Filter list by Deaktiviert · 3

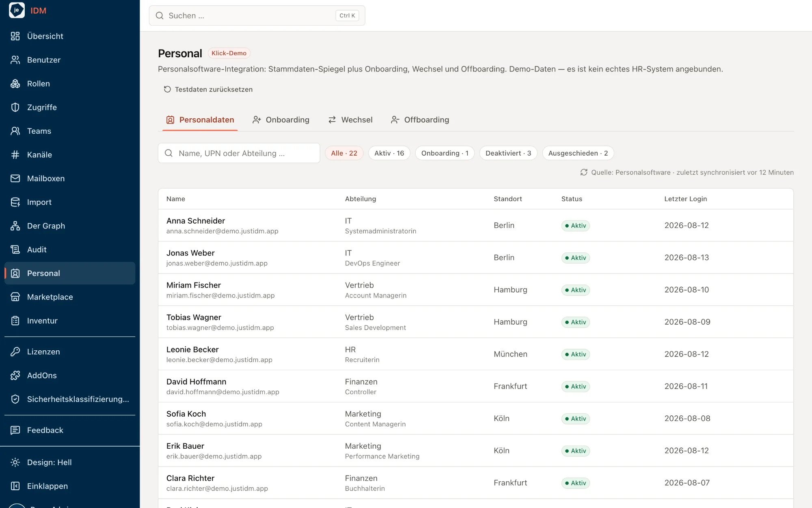(x=508, y=153)
